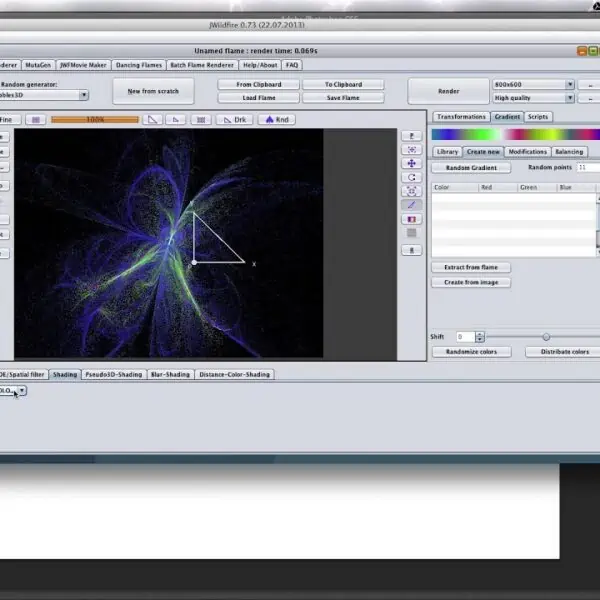600x600 pixels.
Task: Open the dropdown below the Shading tabs
Action: point(22,390)
